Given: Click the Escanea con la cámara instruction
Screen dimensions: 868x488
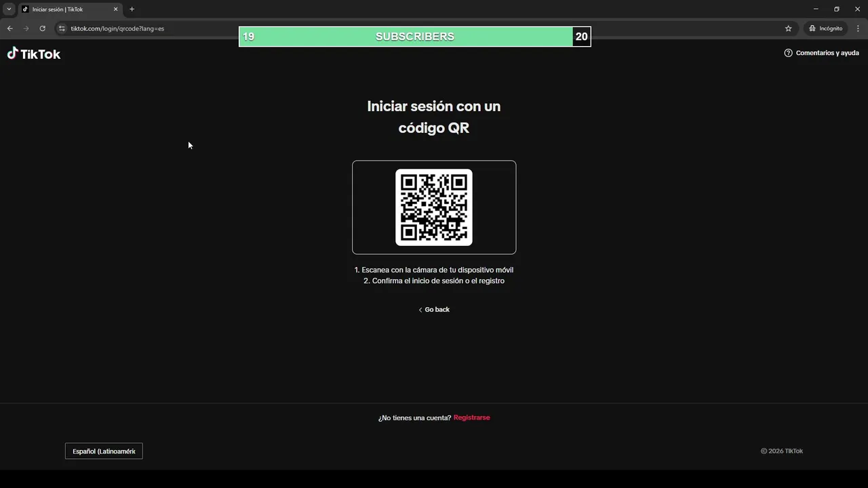Looking at the screenshot, I should tap(434, 270).
